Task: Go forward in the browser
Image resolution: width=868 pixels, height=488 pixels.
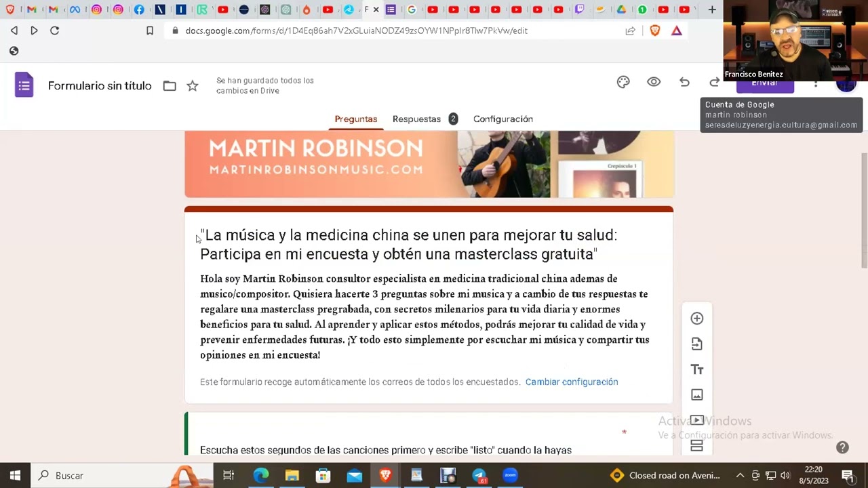Action: point(34,30)
